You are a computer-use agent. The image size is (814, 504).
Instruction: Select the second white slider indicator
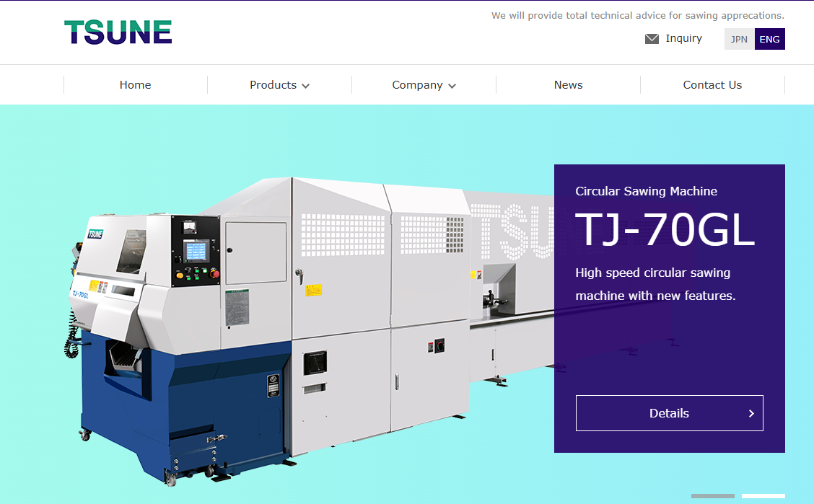click(x=763, y=496)
